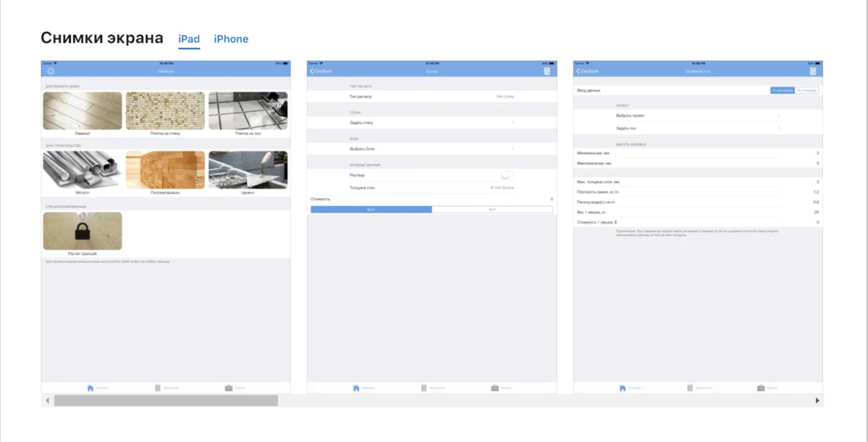Open the Ламинат thumbnail tile
The height and width of the screenshot is (442, 868).
click(82, 111)
